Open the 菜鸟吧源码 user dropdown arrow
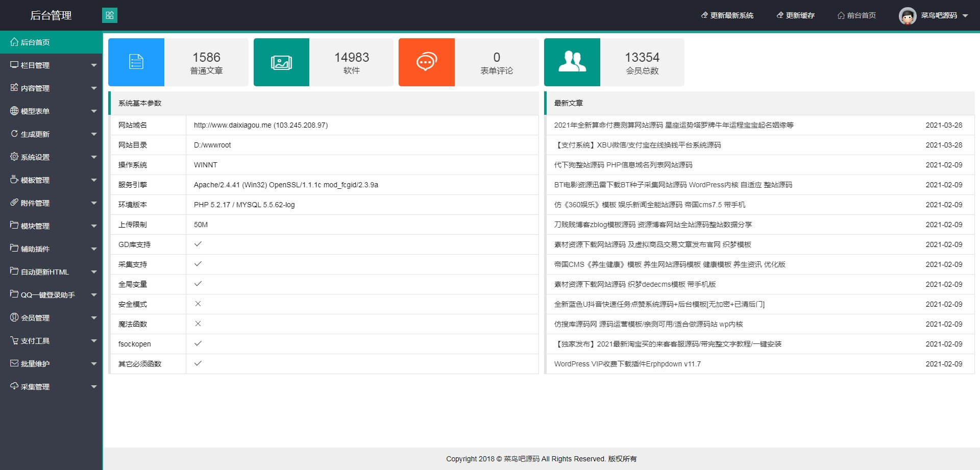 [x=965, y=16]
